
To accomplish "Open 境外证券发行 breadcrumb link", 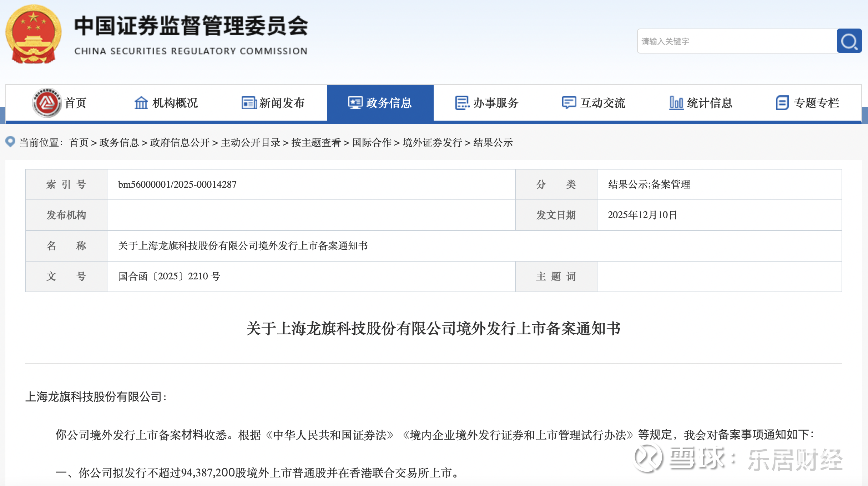I will click(432, 143).
